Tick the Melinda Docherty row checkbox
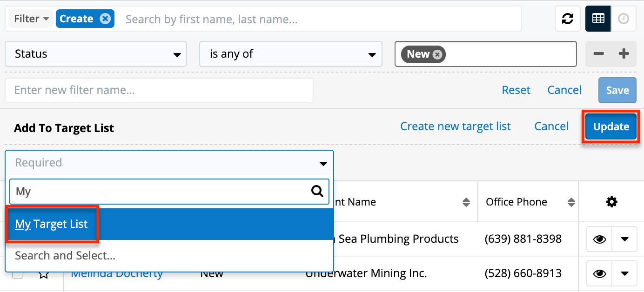Screen dimensions: 644x292 (x=18, y=274)
